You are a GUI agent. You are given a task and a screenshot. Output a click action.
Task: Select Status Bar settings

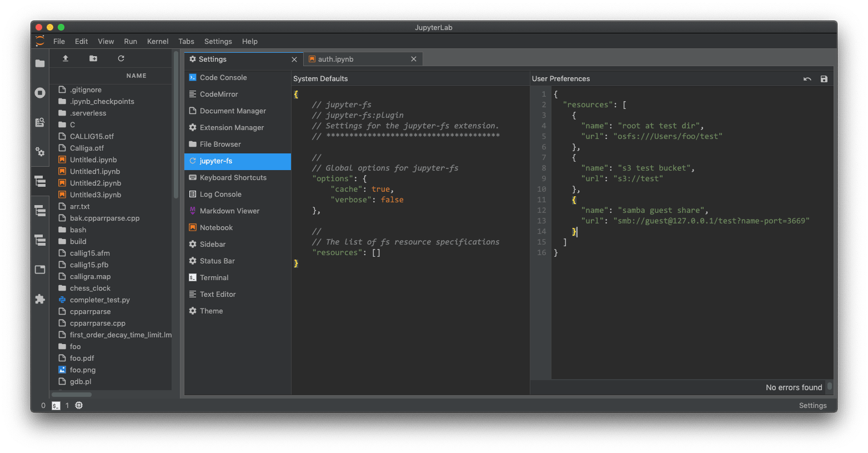coord(238,261)
